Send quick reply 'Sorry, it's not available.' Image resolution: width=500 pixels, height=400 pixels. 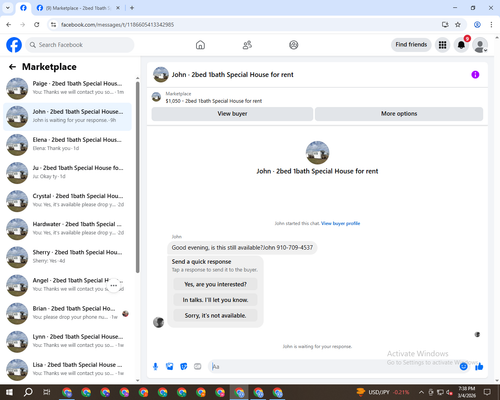[x=215, y=315]
